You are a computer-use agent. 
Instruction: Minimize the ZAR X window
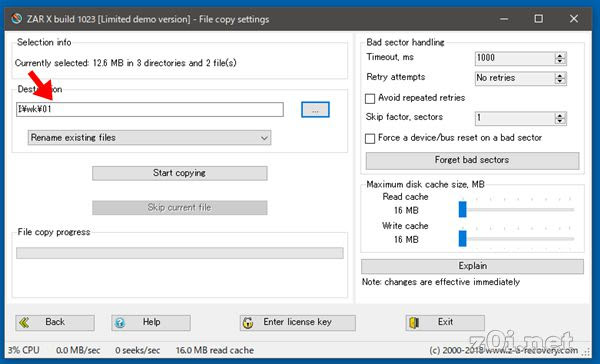pyautogui.click(x=504, y=19)
